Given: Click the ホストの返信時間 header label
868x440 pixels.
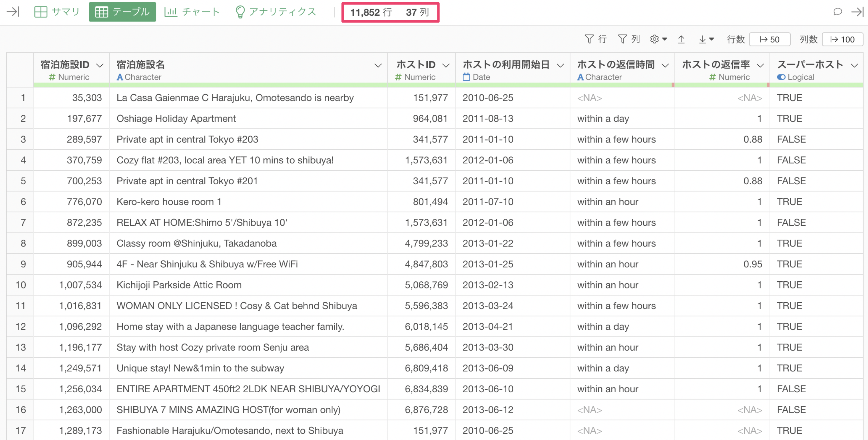Looking at the screenshot, I should (616, 64).
